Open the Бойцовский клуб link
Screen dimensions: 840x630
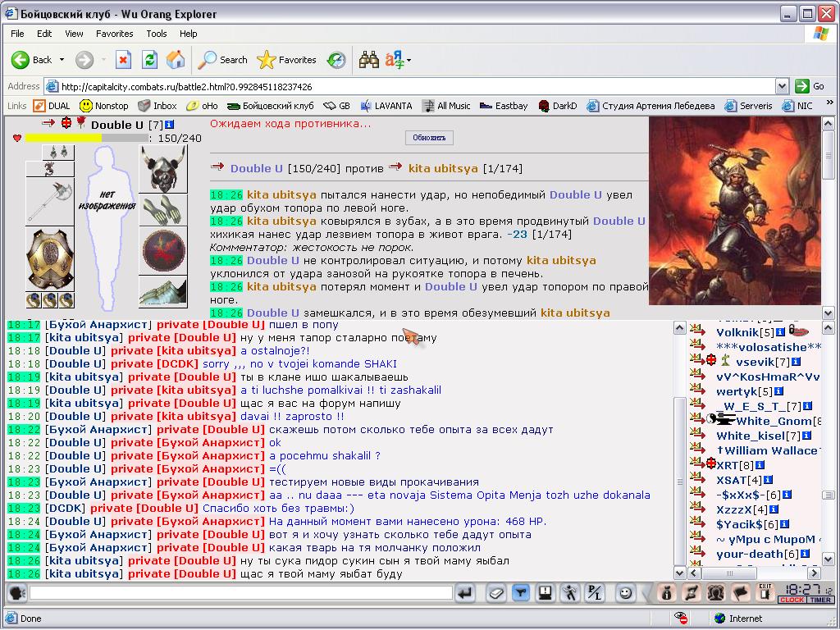pyautogui.click(x=271, y=106)
